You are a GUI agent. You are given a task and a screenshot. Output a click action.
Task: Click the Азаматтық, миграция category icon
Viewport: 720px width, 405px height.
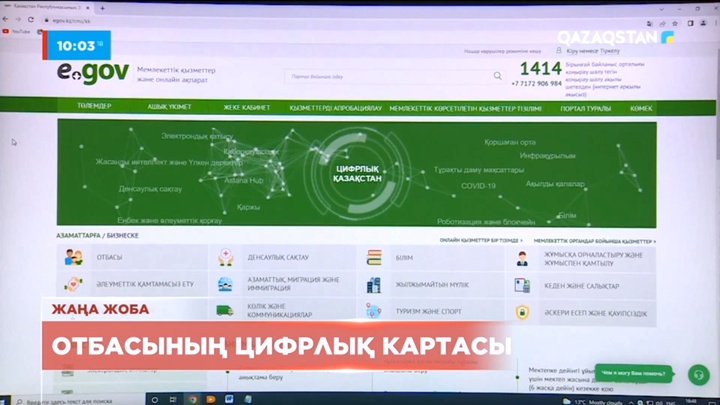point(225,284)
